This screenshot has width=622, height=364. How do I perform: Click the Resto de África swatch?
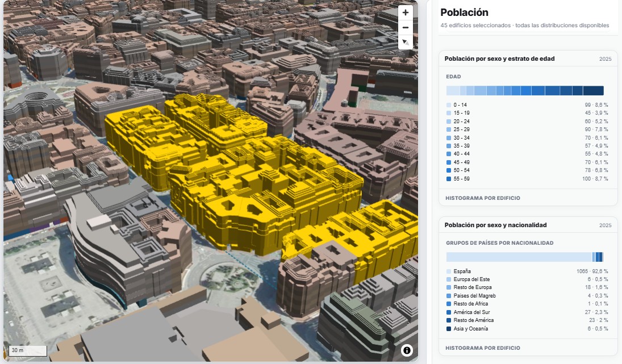pos(449,304)
